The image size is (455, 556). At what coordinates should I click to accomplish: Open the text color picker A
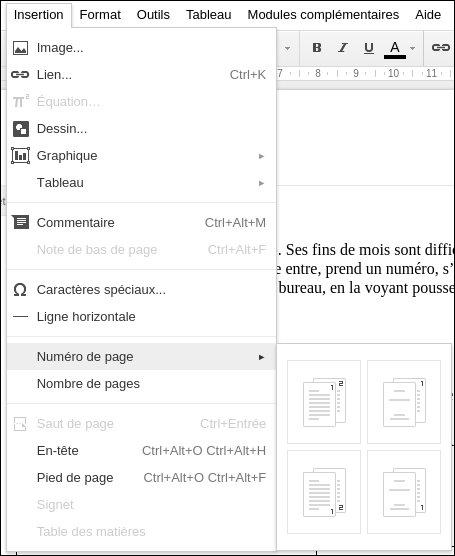coord(395,49)
